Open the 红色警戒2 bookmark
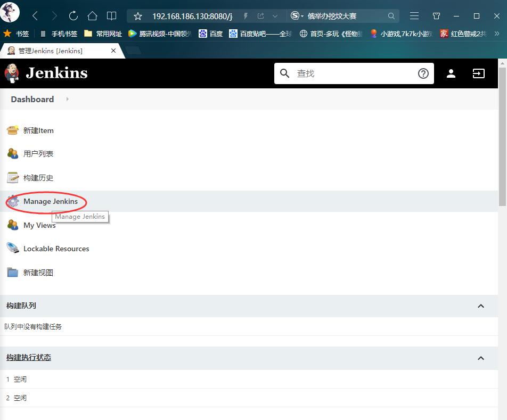The height and width of the screenshot is (420, 507). pyautogui.click(x=463, y=34)
